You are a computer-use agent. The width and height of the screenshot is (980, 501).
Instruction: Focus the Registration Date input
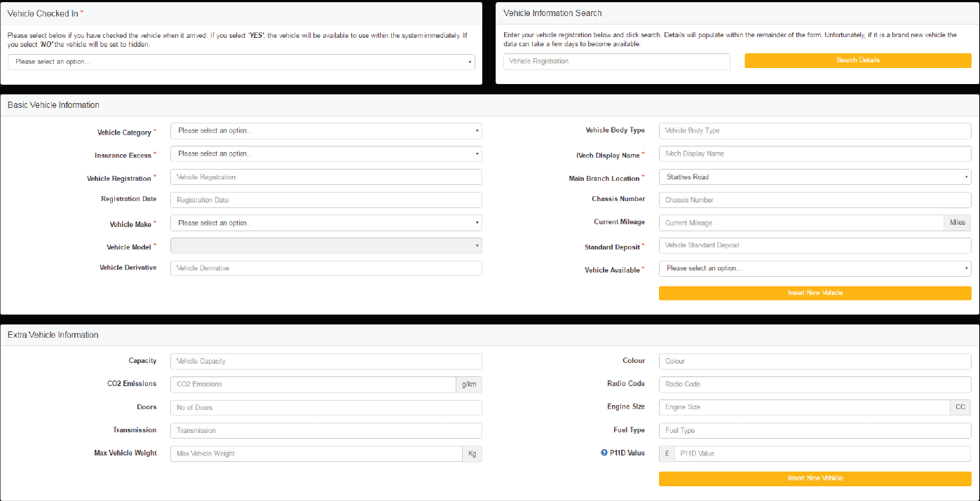tap(326, 200)
